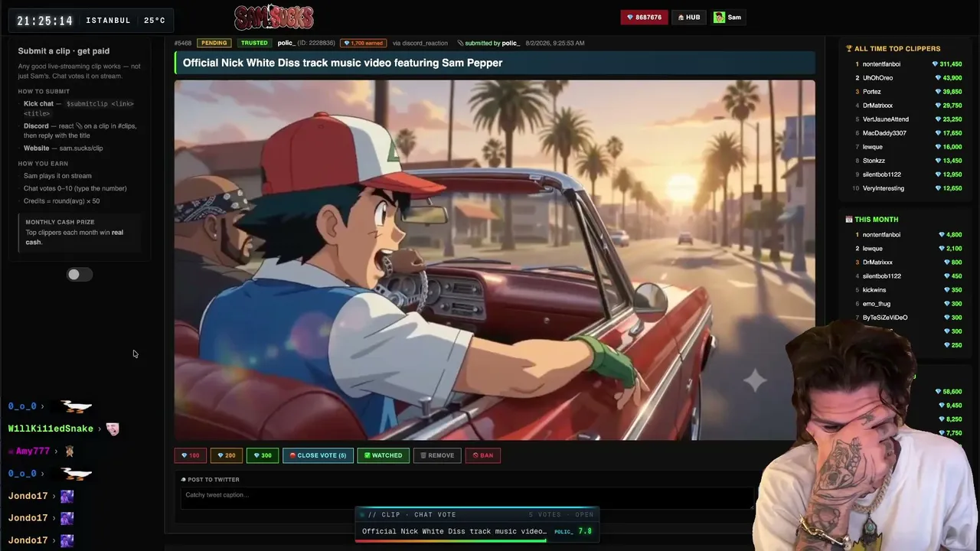Remove the clip with the Remove button
The image size is (980, 551).
tap(437, 455)
